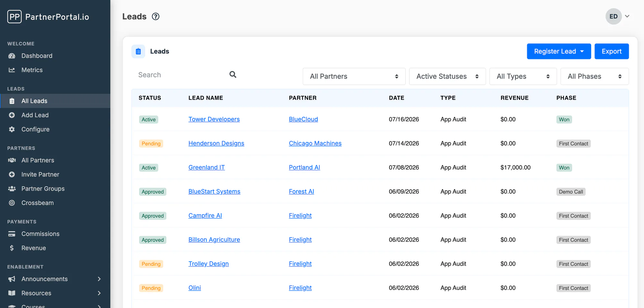Click the search magnifier icon

pyautogui.click(x=233, y=75)
